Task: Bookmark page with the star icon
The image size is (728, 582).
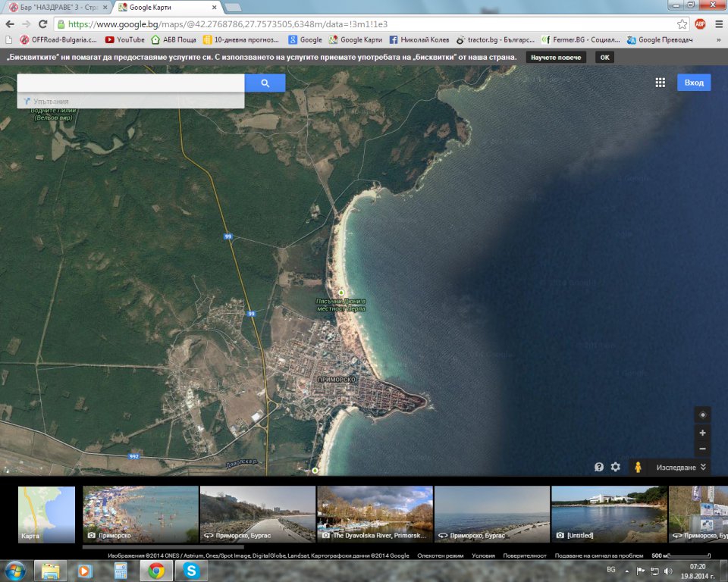Action: click(x=682, y=23)
